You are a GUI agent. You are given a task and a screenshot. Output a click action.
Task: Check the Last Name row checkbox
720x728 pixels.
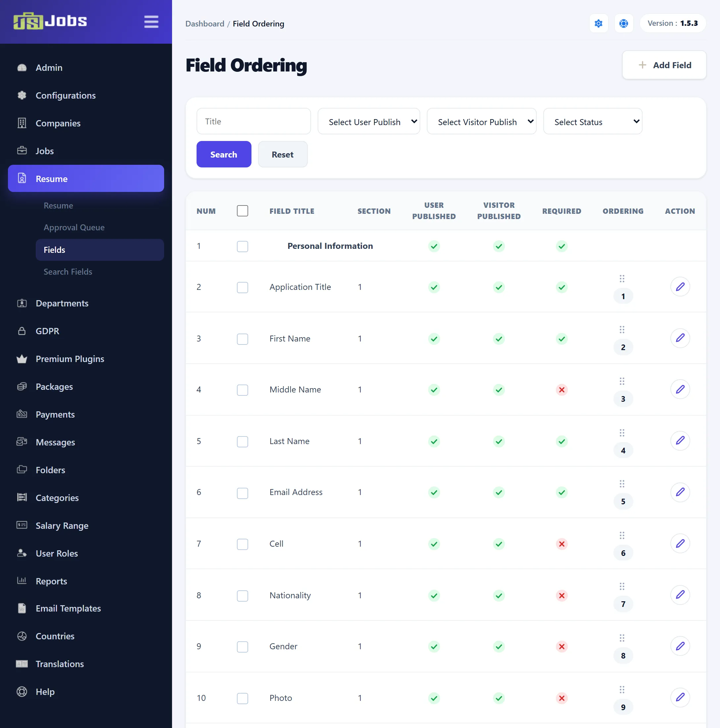tap(242, 442)
